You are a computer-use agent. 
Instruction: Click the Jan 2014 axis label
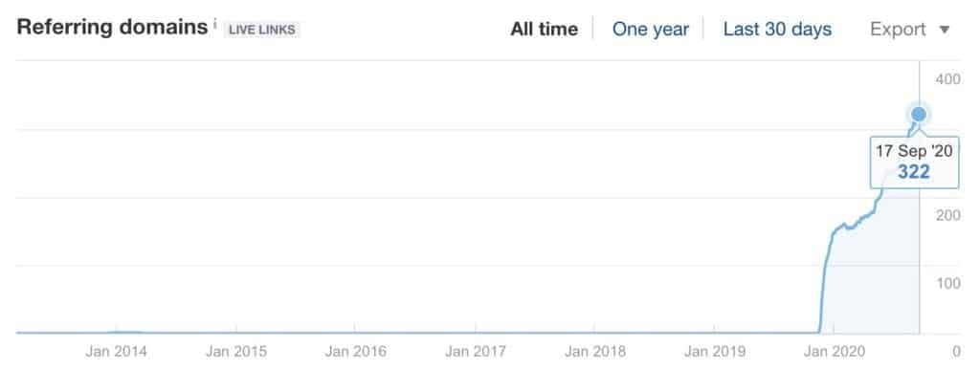[x=116, y=351]
